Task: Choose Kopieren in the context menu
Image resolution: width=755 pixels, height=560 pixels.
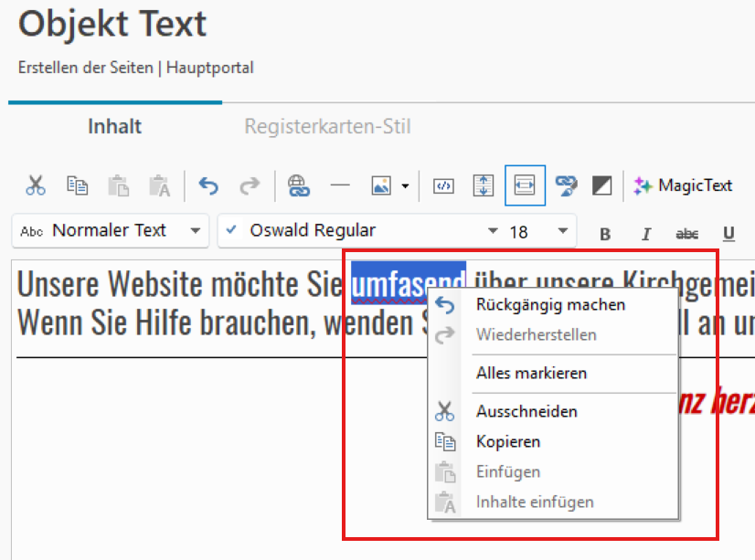Action: [x=508, y=441]
